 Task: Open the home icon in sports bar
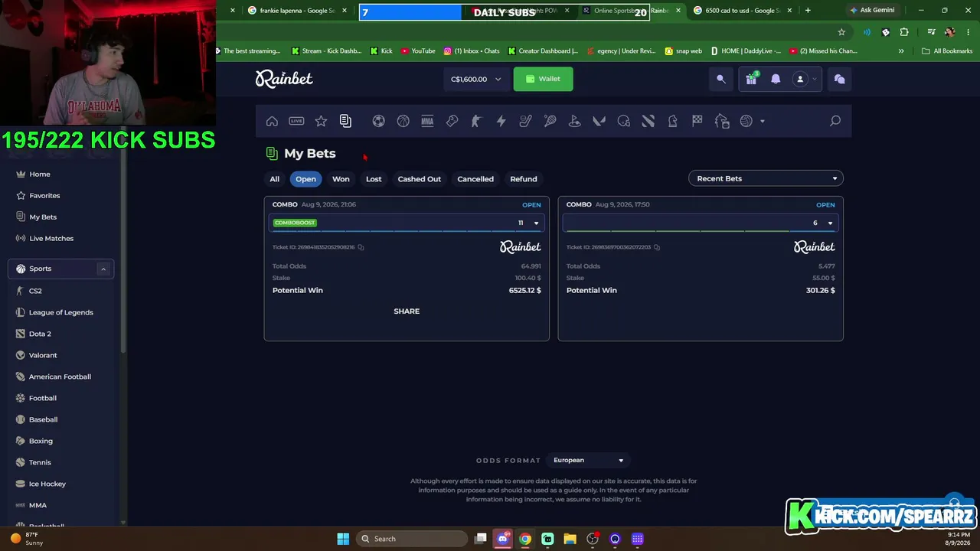click(272, 121)
